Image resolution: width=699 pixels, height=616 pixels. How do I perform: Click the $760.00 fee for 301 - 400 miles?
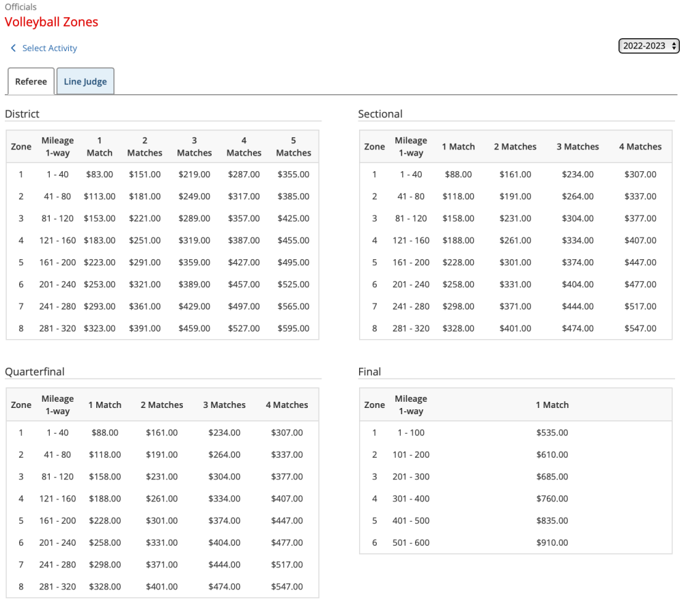pos(552,499)
